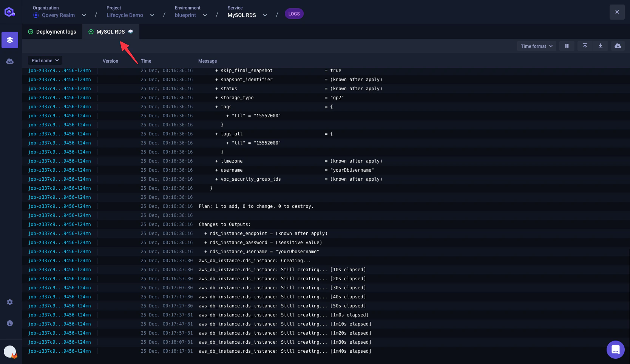Open the Intercom chat bubble
Screen dimensions: 630x364
coord(616,350)
